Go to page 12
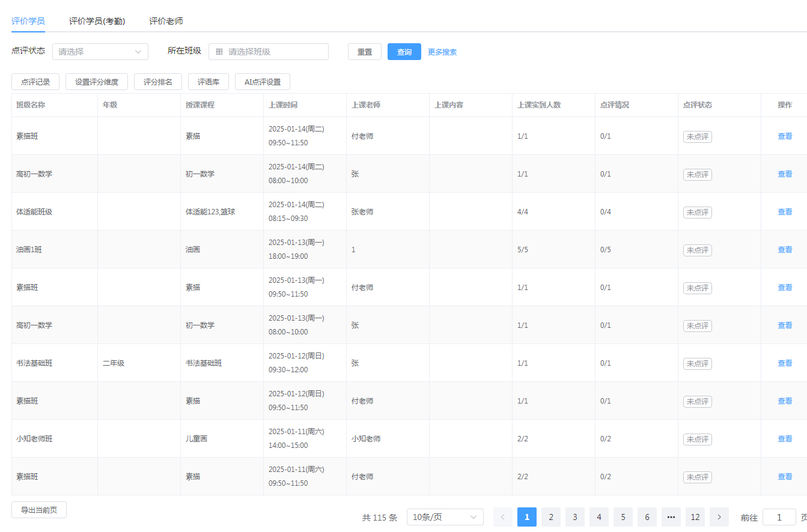 [695, 517]
